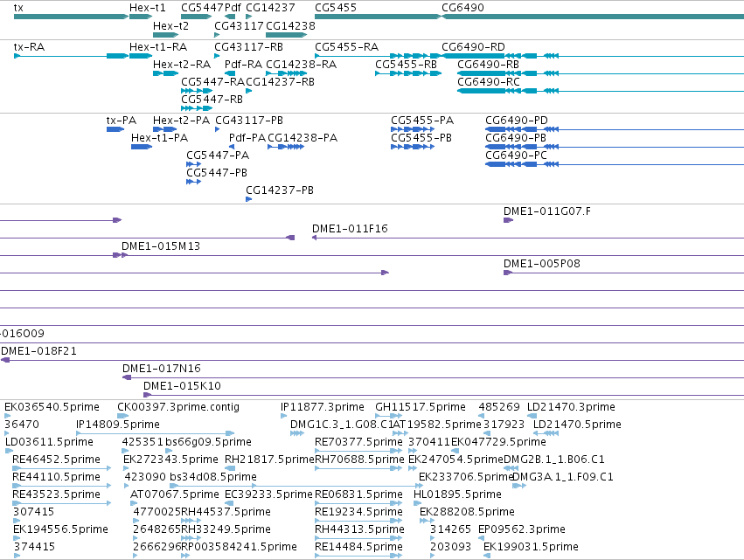Select the "CG6490" gene label
Viewport: 744px width, 560px height.
462,8
